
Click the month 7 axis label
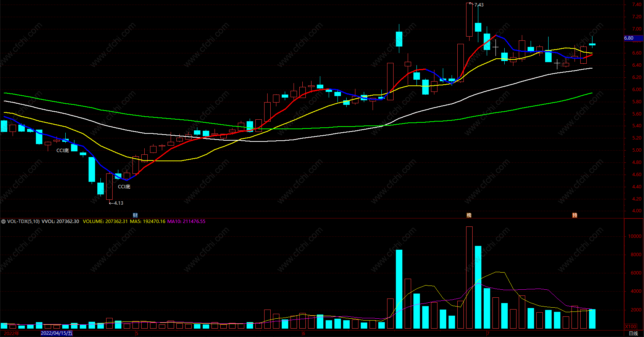click(487, 334)
